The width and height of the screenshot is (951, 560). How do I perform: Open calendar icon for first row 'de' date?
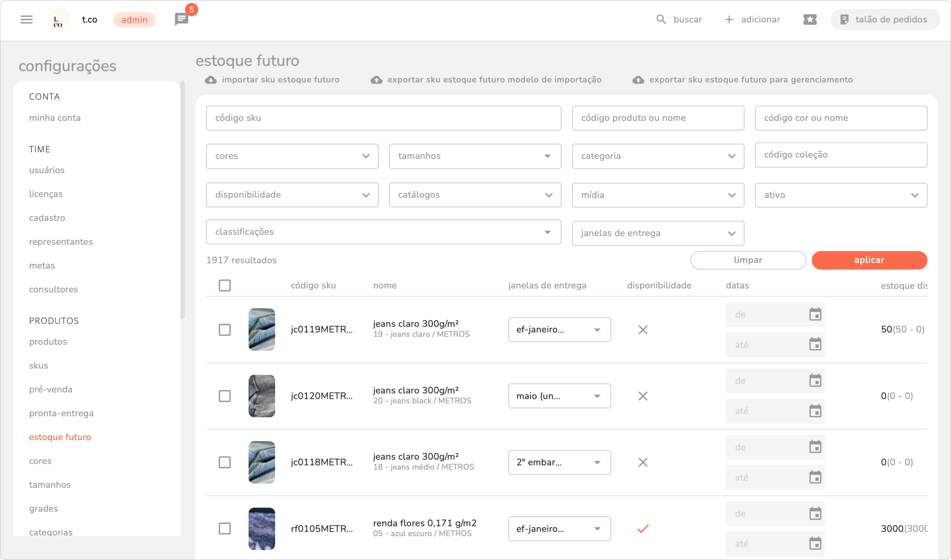(815, 314)
